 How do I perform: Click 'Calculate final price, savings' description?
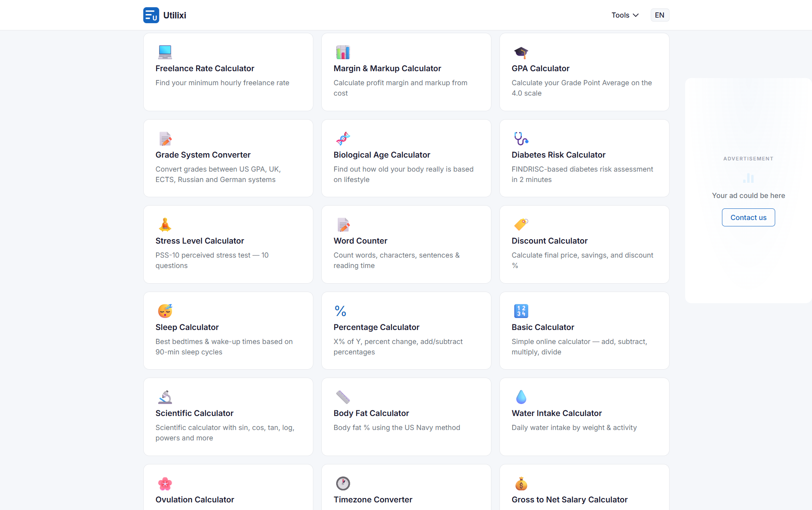pos(582,260)
